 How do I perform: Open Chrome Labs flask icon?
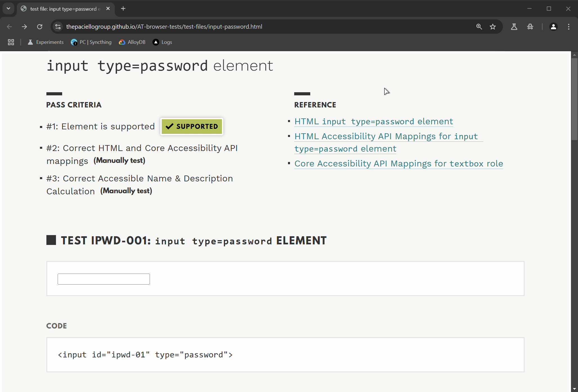tap(514, 27)
